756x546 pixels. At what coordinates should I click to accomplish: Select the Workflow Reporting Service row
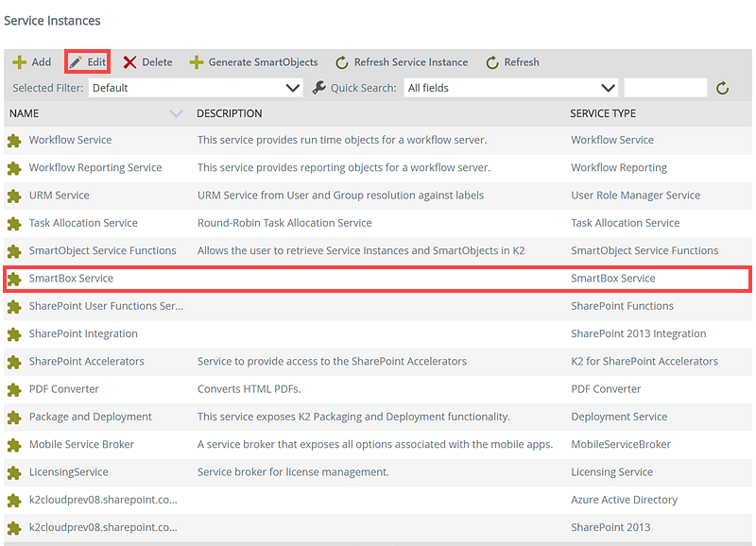[x=95, y=168]
